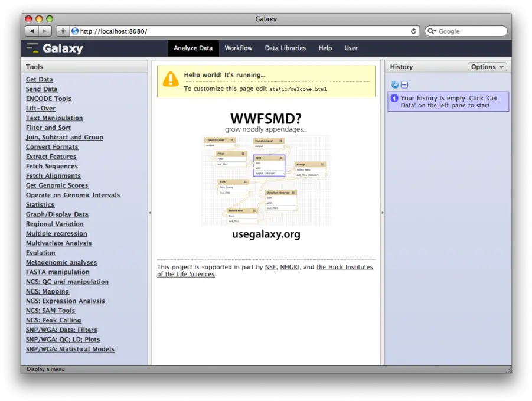Collapse all history items icon
The image size is (532, 401).
pos(404,84)
